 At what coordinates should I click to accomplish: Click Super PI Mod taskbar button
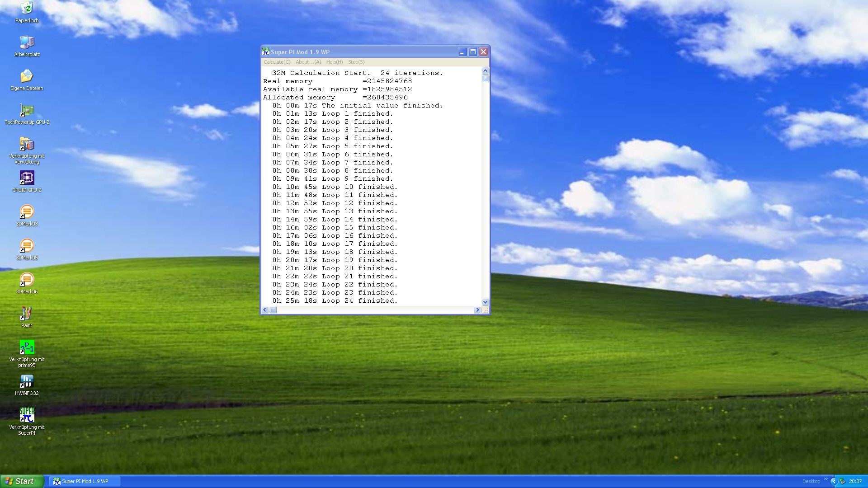[x=85, y=481]
